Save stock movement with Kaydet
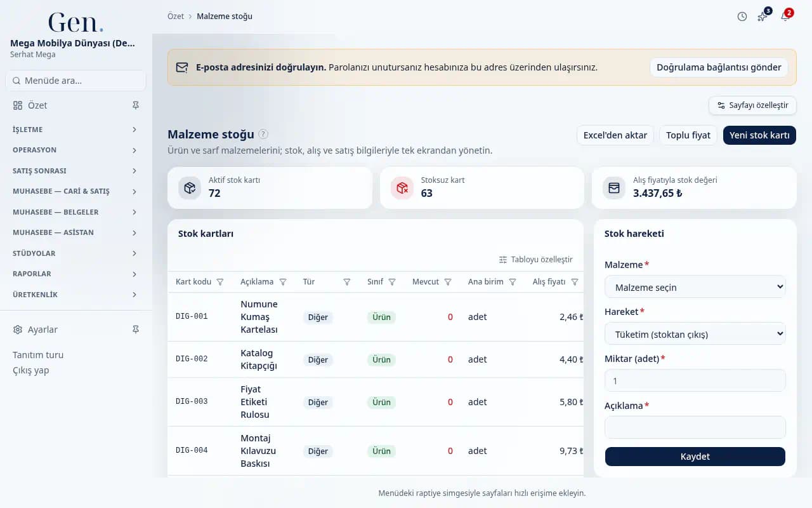 click(695, 457)
